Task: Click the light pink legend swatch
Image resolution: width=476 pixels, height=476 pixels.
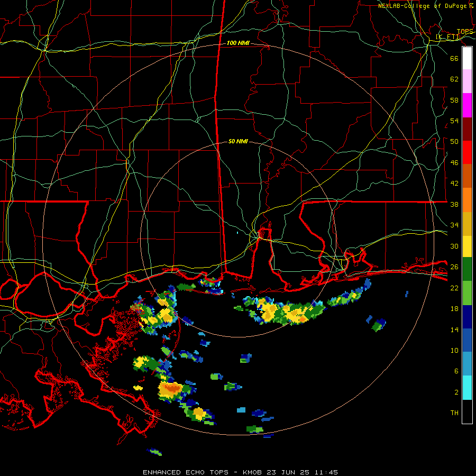Action: (467, 81)
